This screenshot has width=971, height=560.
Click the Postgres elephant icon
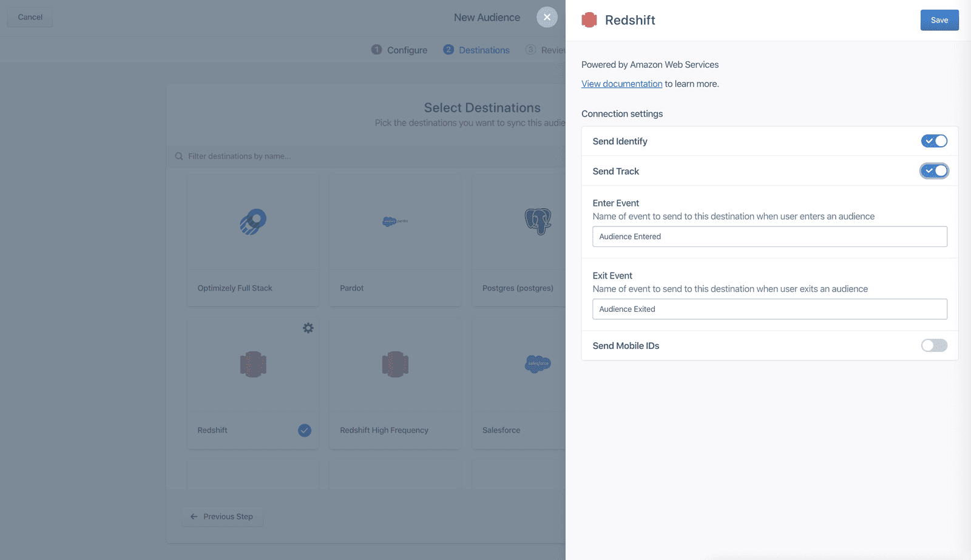pos(538,221)
